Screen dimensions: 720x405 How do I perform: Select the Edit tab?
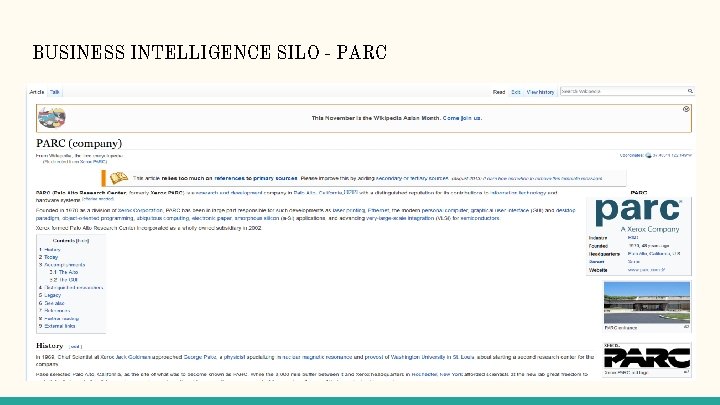click(x=516, y=92)
